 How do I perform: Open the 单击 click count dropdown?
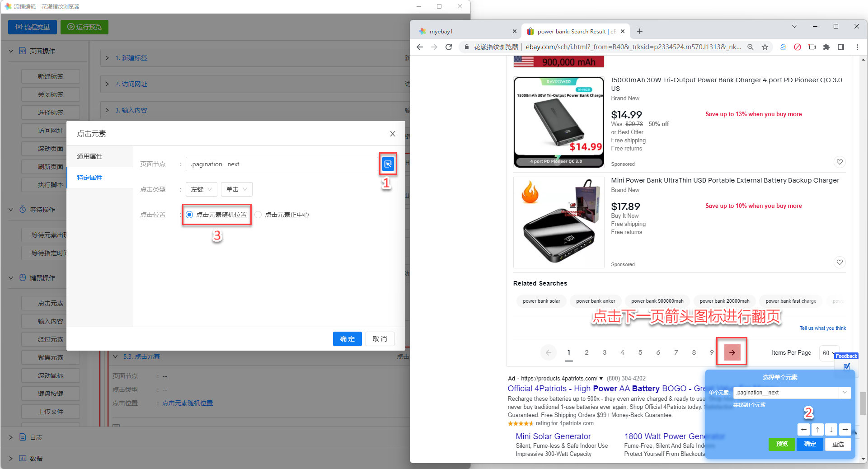click(x=236, y=189)
